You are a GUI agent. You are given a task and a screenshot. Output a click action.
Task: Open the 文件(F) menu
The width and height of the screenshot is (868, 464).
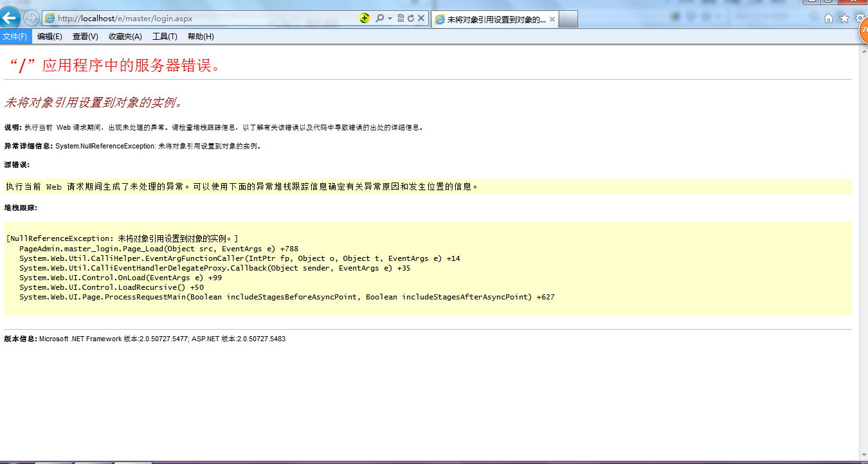[x=15, y=37]
